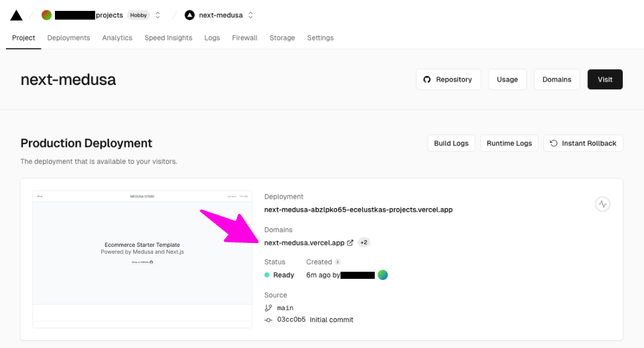
Task: Click the black Visit button
Action: pyautogui.click(x=605, y=80)
